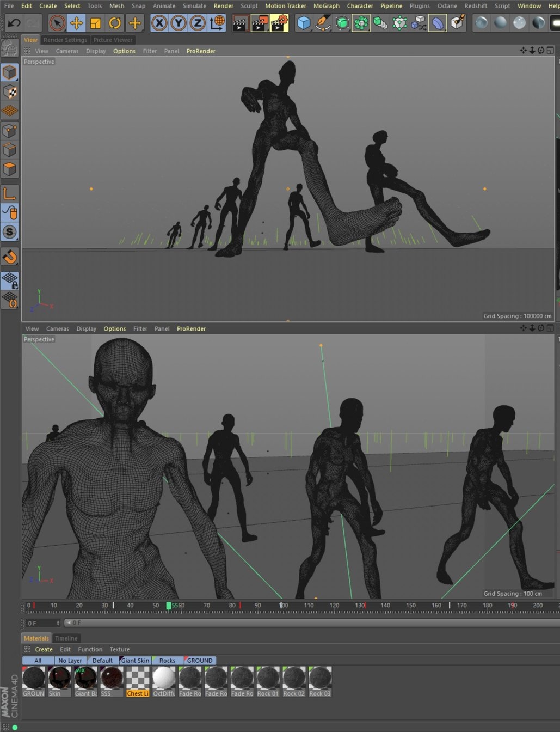Switch to Polygons mode
This screenshot has width=560, height=732.
tap(9, 169)
